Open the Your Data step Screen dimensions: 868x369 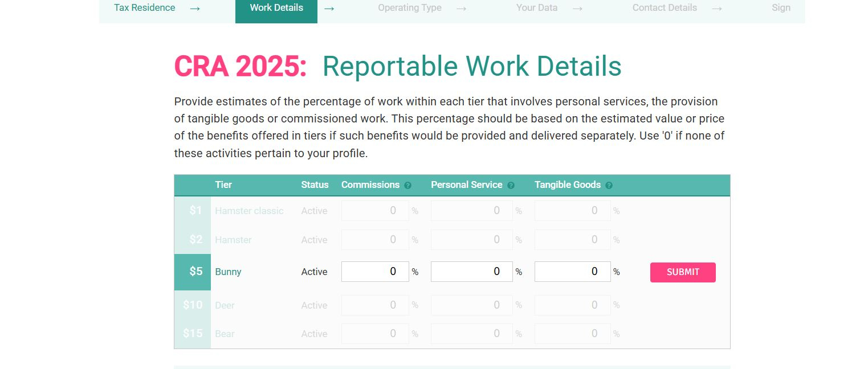pos(537,8)
